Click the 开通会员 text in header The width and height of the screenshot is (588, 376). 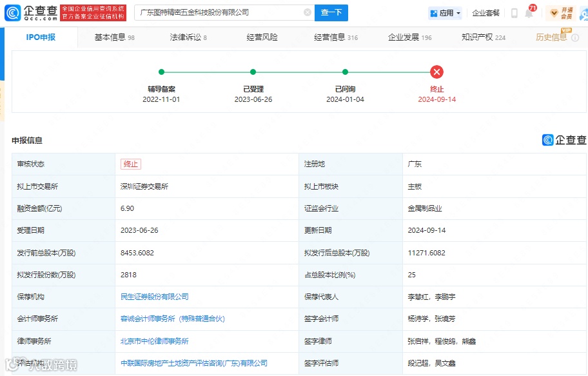pos(567,13)
